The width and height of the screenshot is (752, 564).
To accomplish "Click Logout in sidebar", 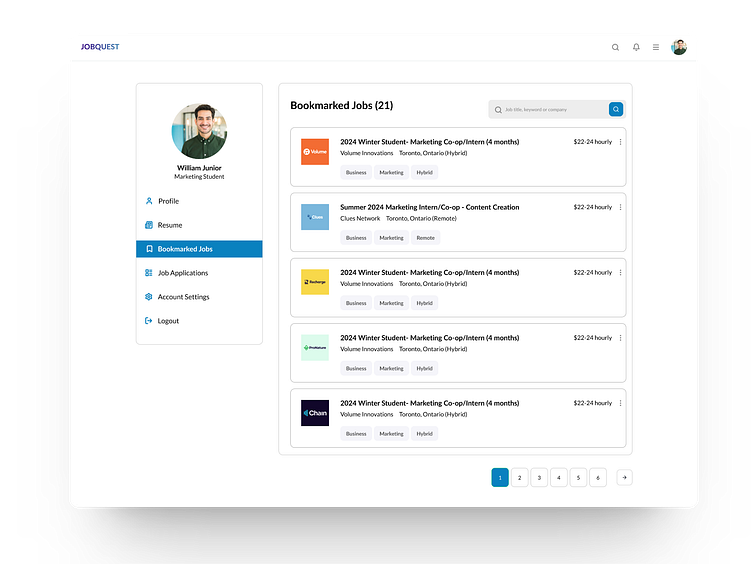I will coord(200,321).
